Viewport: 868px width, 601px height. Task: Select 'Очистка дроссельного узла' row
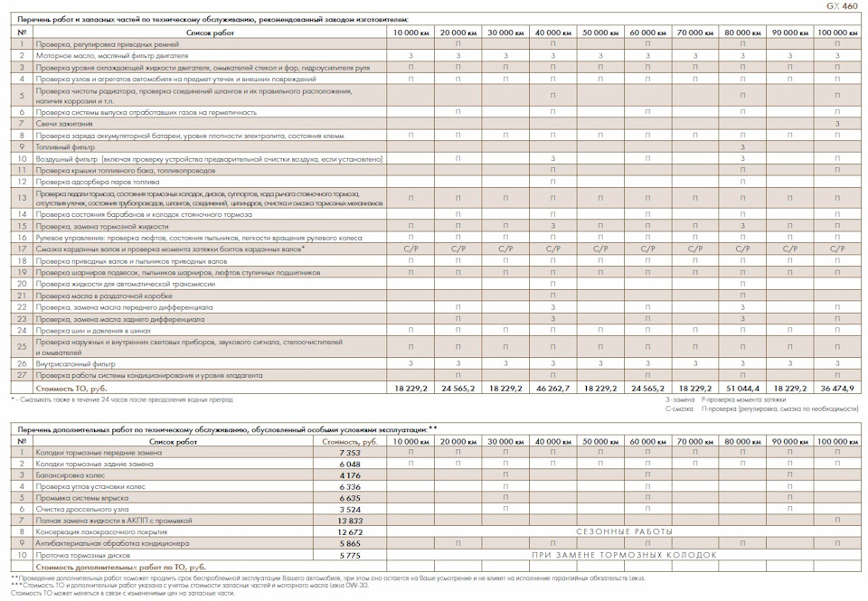436,509
